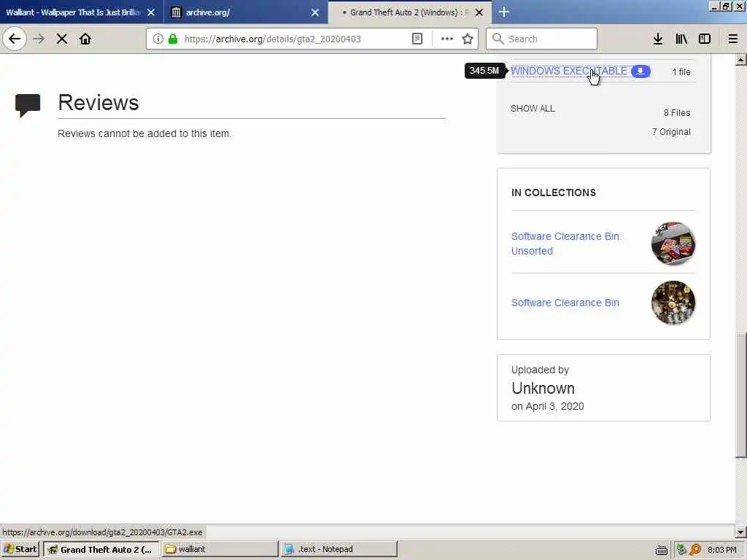This screenshot has height=560, width=747.
Task: Open the Firefox hamburger menu
Action: point(733,39)
